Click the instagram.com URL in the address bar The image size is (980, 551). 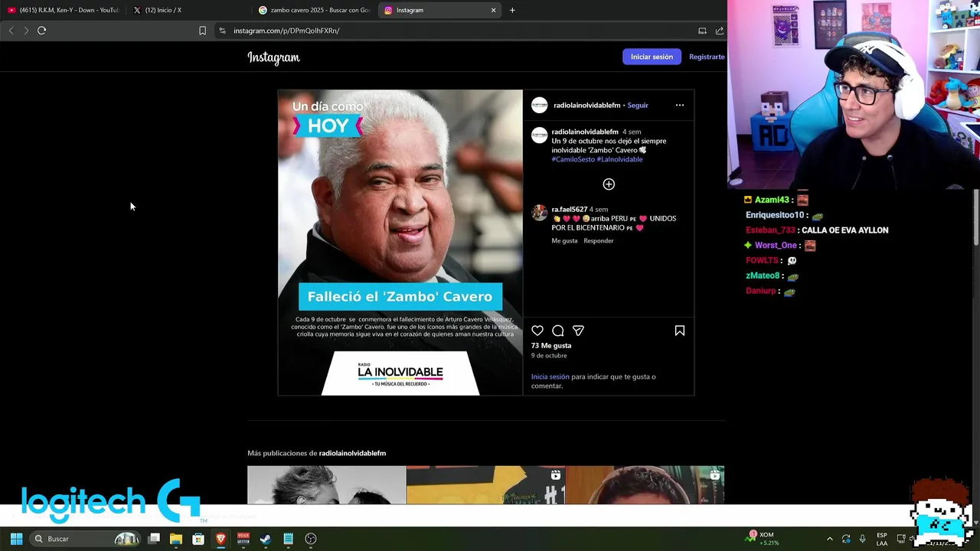click(286, 31)
